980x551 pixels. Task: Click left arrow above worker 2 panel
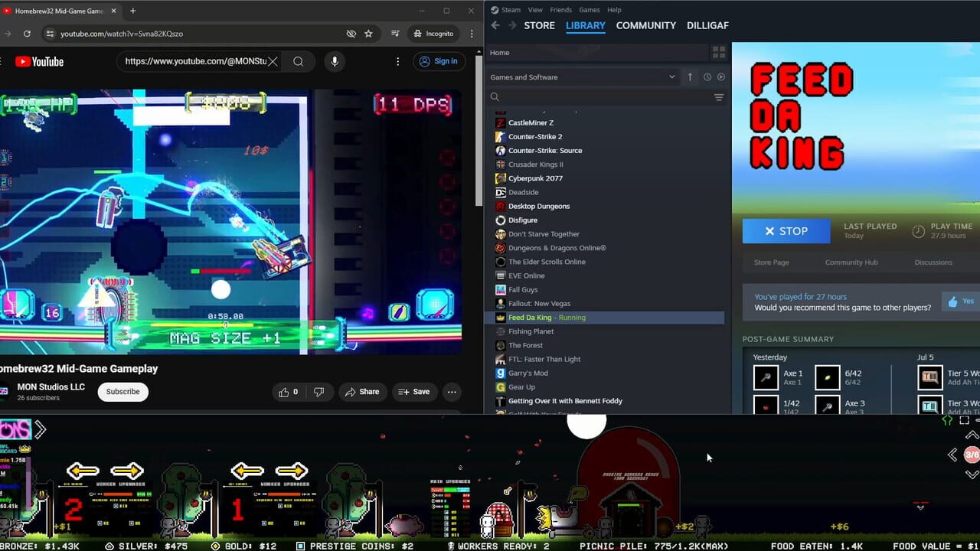82,471
